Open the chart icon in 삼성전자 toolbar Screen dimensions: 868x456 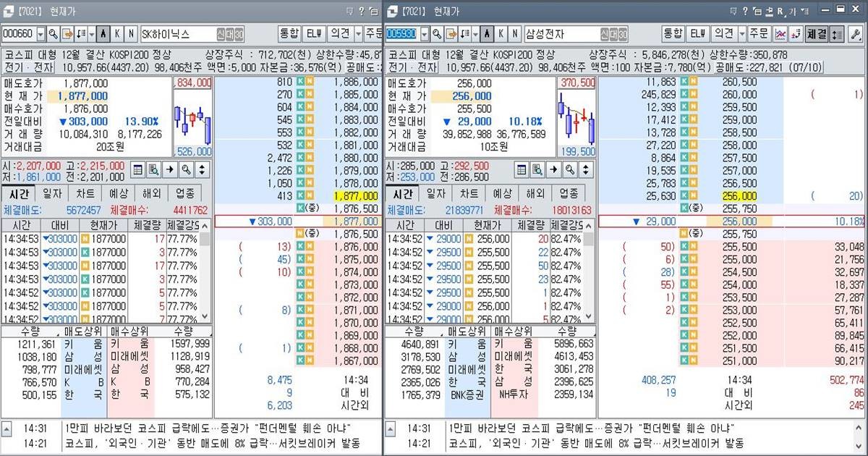coord(780,34)
